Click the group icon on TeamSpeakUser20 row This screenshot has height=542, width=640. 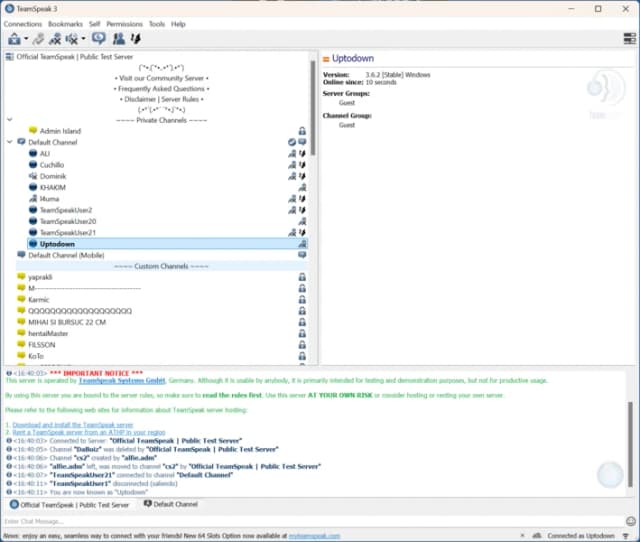302,221
